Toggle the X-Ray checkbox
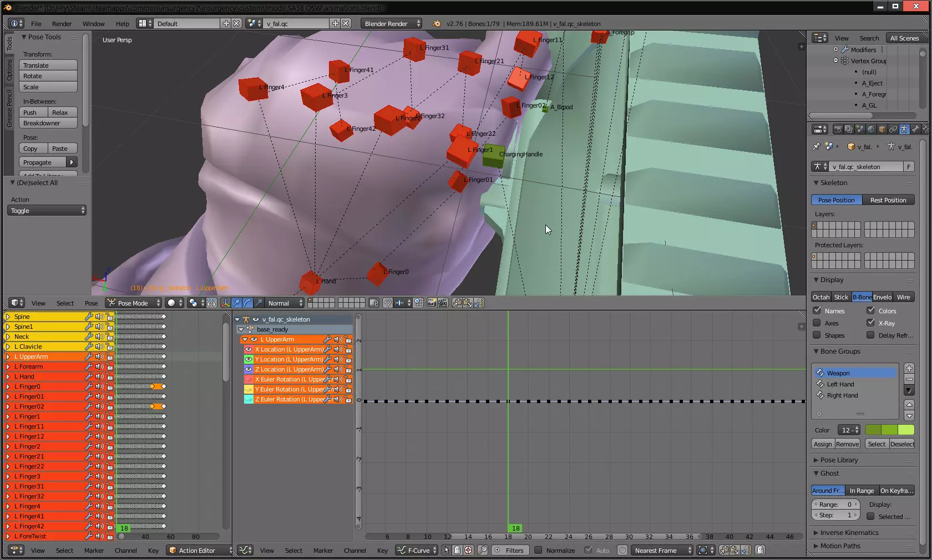Screen dimensions: 932x560 [870, 323]
